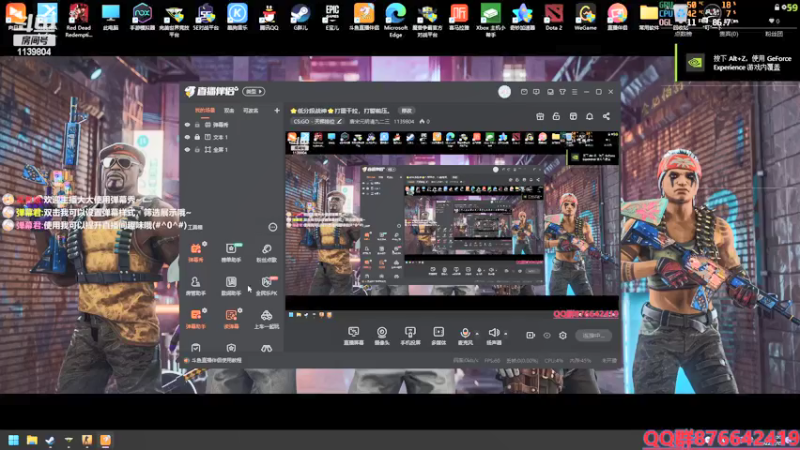Toggle the preview eye icon beside the settings gear
Viewport: 800px width, 450px height.
coord(547,336)
